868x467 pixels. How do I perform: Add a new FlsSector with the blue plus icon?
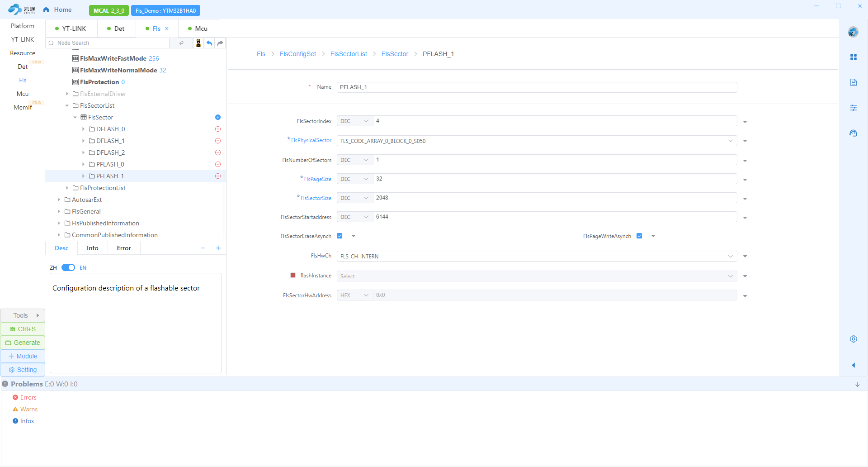pyautogui.click(x=218, y=117)
